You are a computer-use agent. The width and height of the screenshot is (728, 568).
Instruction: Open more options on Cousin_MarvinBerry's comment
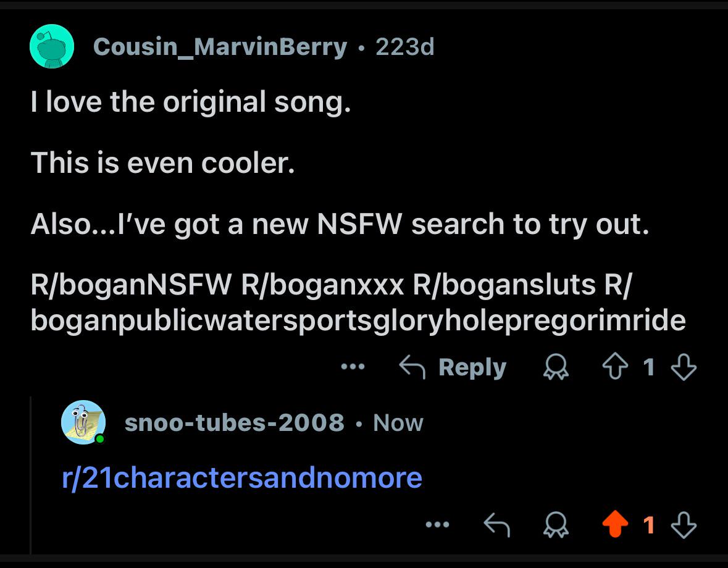(x=353, y=367)
